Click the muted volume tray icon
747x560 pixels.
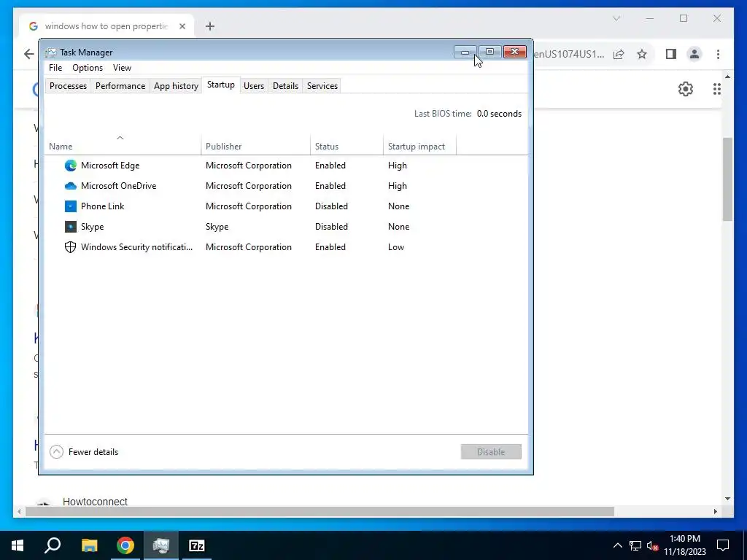tap(653, 545)
